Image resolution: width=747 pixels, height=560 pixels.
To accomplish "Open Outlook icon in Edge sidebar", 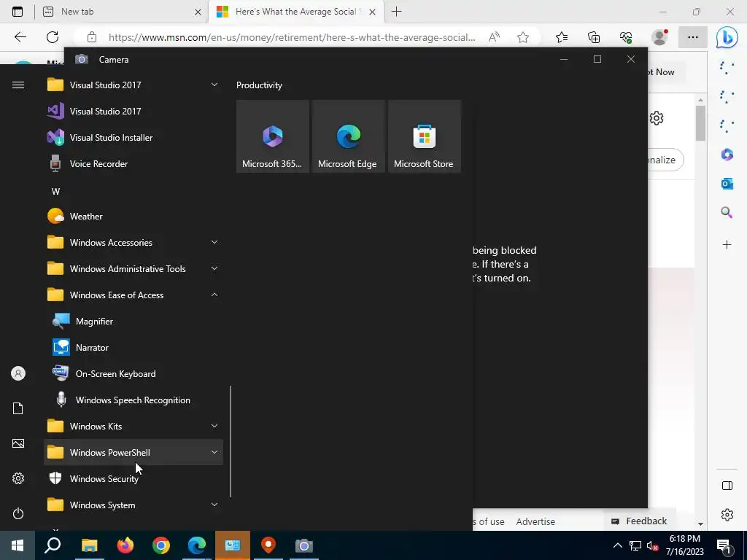I will [x=727, y=183].
